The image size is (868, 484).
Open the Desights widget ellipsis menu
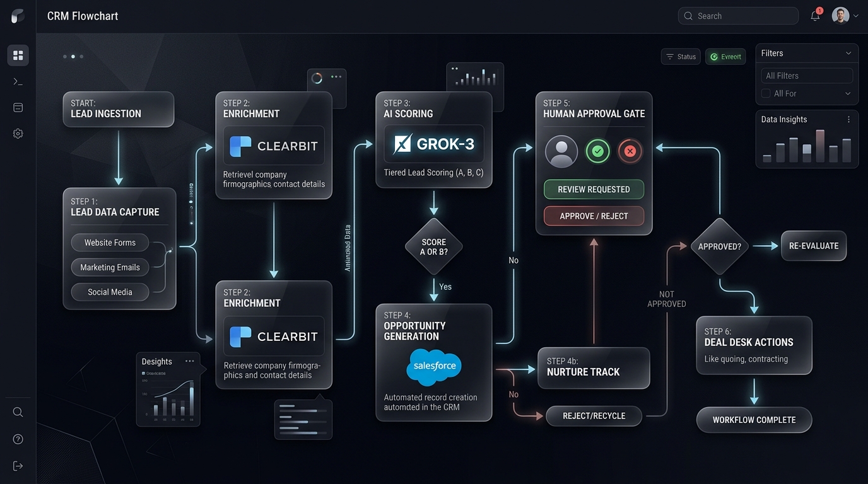190,361
